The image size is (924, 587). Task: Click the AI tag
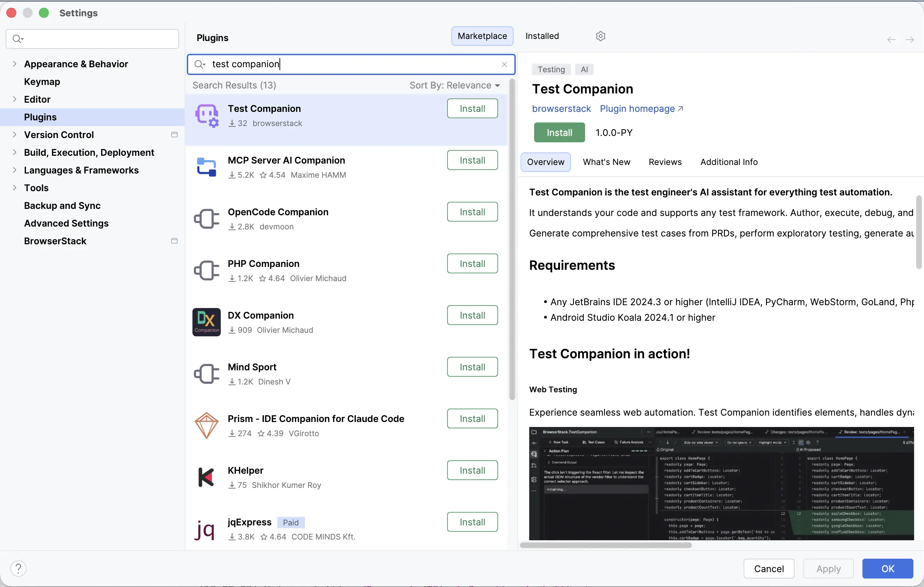(584, 69)
